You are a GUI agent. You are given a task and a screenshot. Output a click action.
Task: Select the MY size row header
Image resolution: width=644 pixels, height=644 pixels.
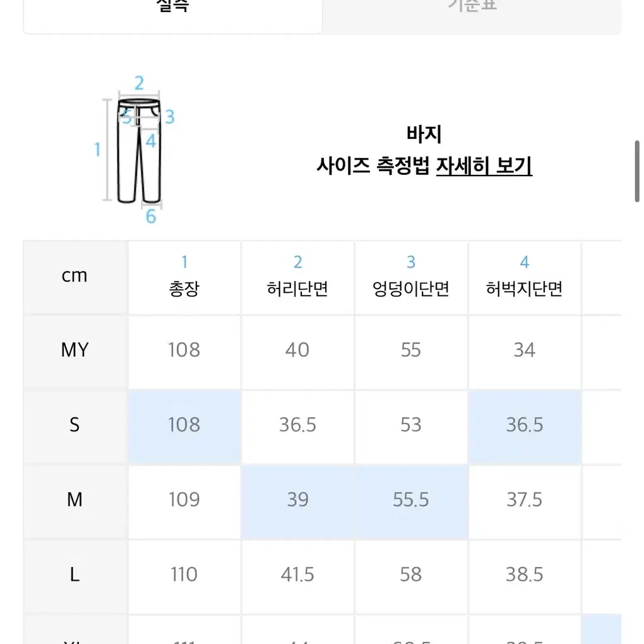tap(75, 350)
